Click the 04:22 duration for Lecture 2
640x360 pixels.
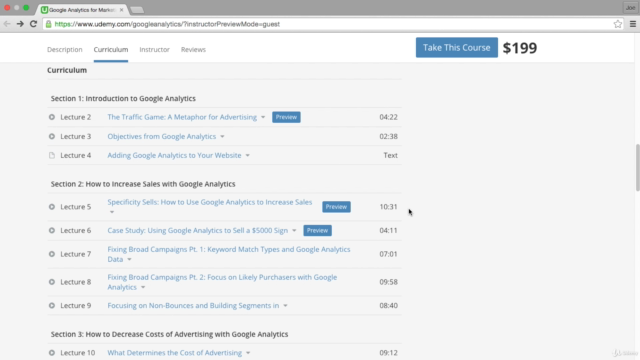click(x=388, y=117)
